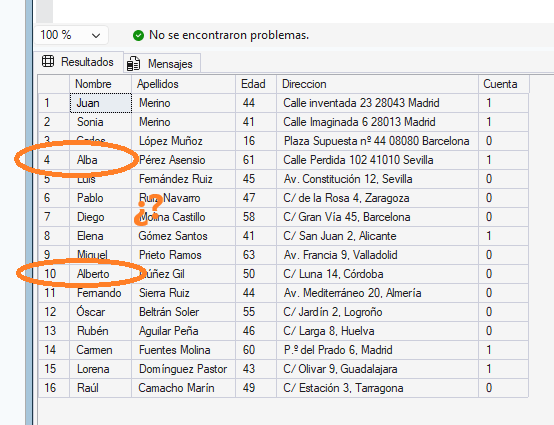Click the Apellidos column header
This screenshot has width=554, height=425.
(183, 84)
